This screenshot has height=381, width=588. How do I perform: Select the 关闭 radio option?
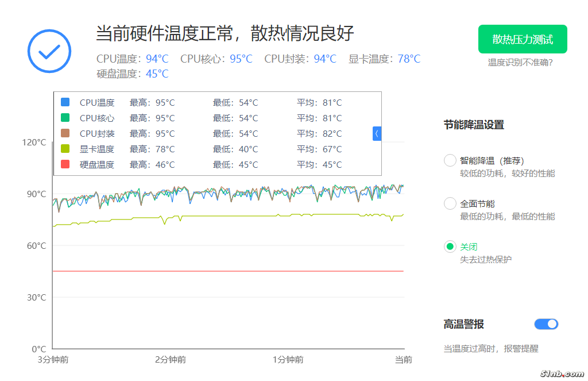click(450, 247)
